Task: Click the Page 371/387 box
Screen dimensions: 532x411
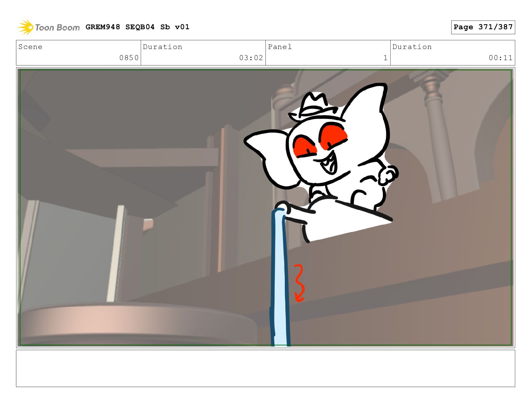Action: point(483,27)
